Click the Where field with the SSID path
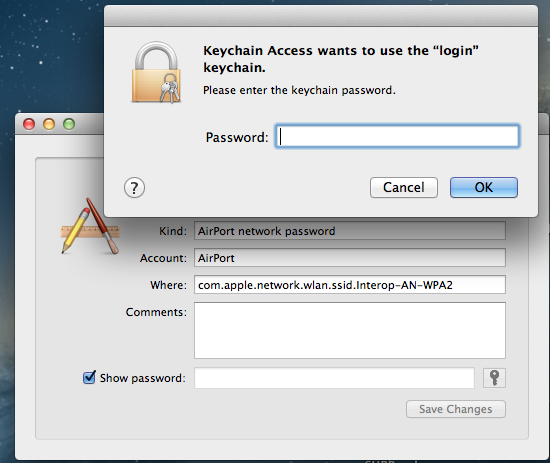550x463 pixels. pyautogui.click(x=350, y=284)
